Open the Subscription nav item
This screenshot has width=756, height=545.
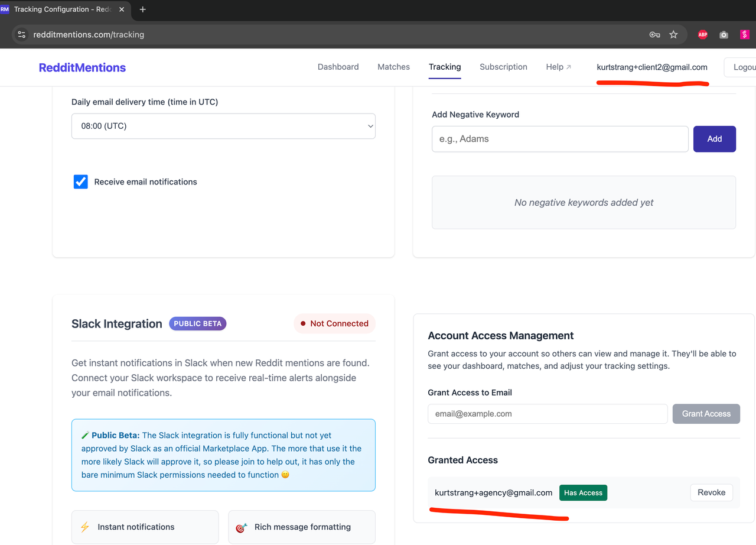504,67
